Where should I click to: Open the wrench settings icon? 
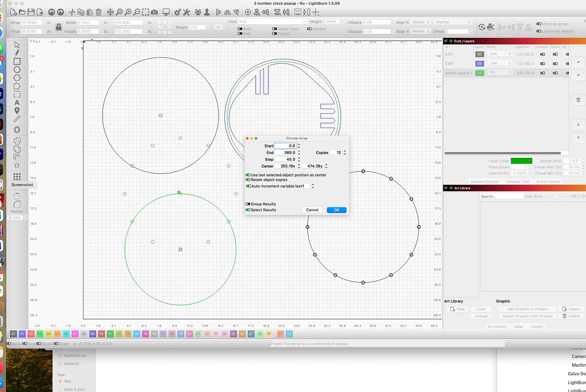[185, 11]
